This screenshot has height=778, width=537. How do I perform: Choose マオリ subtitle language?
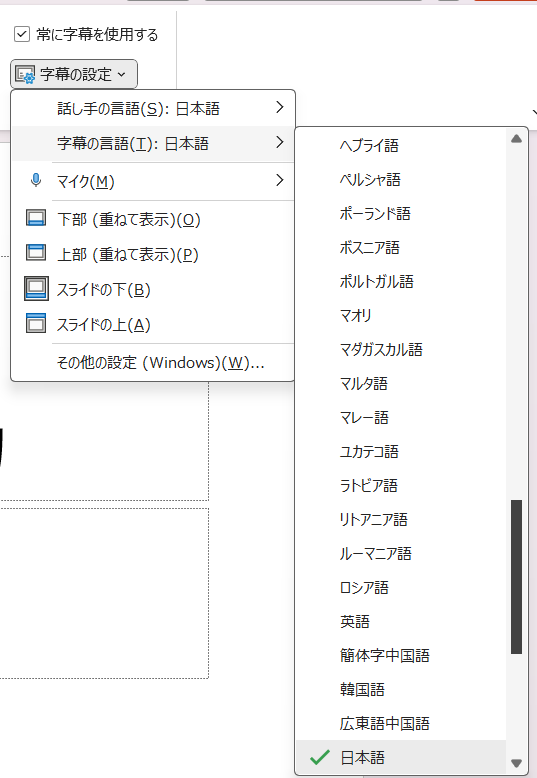tap(401, 315)
